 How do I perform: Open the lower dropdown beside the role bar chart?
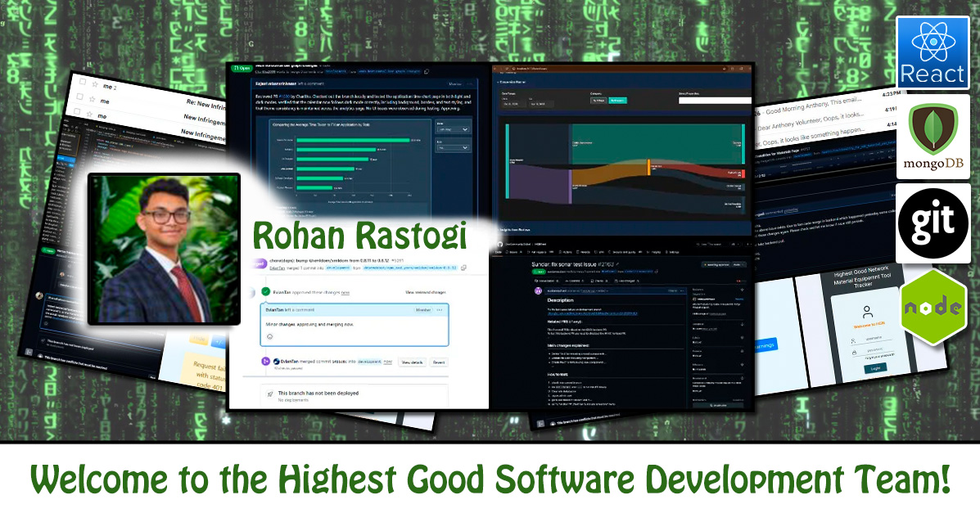click(x=453, y=147)
